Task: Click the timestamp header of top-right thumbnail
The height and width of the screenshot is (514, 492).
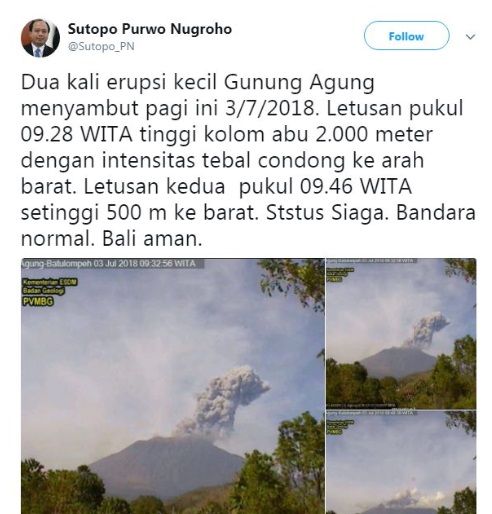Action: tap(371, 261)
